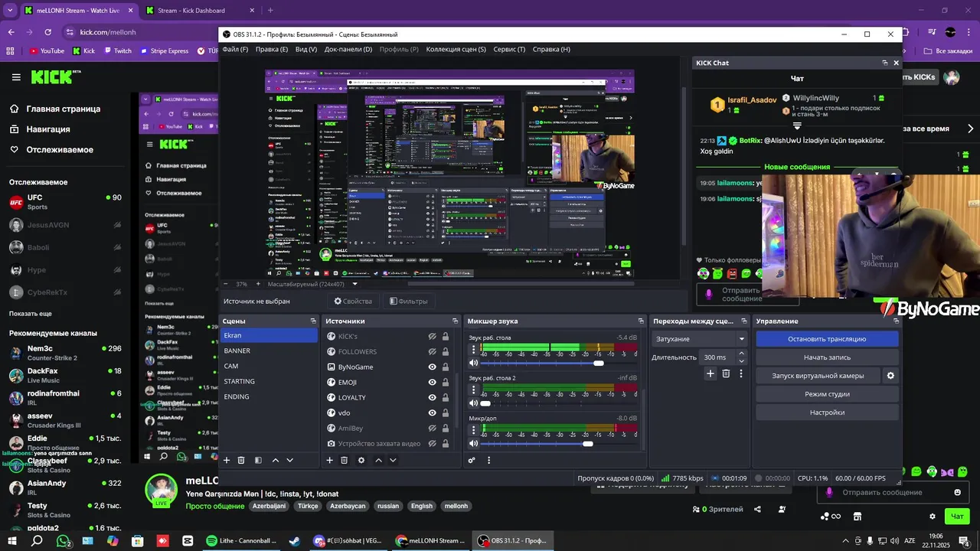Screen dimensions: 980x551
Task: Toggle lock on LOYALTY source
Action: tap(445, 398)
